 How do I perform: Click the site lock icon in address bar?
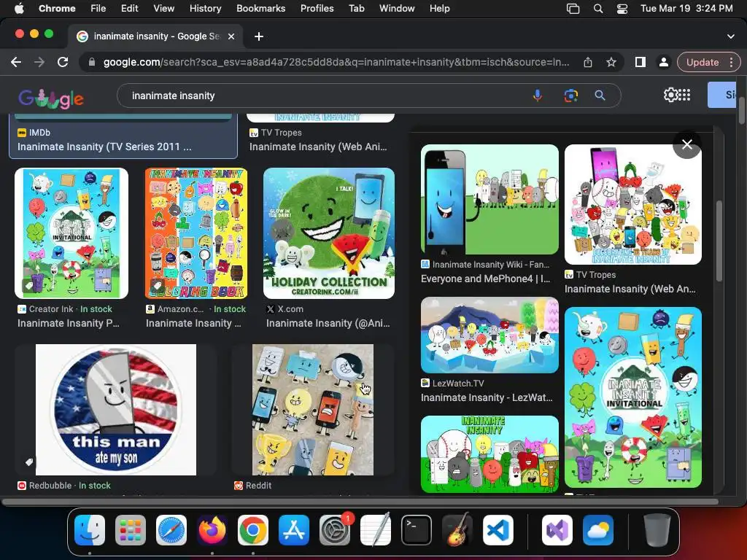click(92, 62)
